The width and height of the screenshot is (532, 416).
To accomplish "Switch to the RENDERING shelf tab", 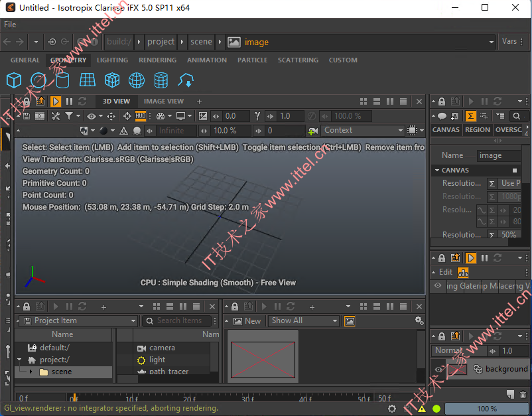I will pyautogui.click(x=157, y=60).
